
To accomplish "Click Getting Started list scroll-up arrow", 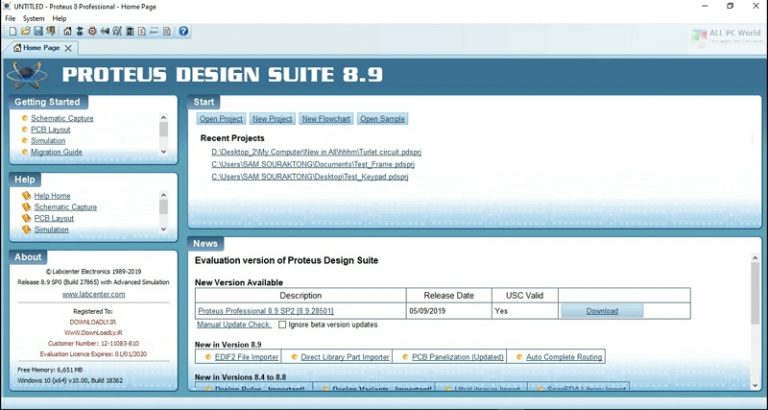I will click(x=164, y=117).
